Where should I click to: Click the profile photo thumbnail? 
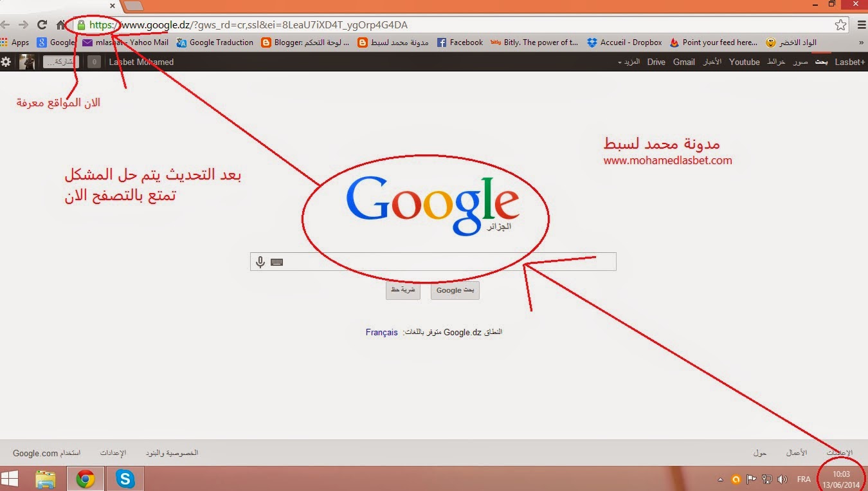point(27,62)
